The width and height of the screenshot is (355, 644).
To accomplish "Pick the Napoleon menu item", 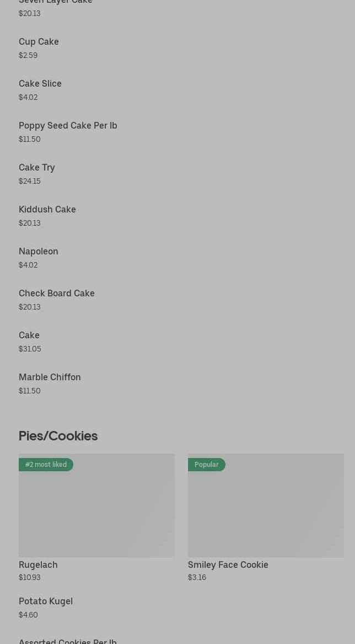I will click(x=39, y=252).
